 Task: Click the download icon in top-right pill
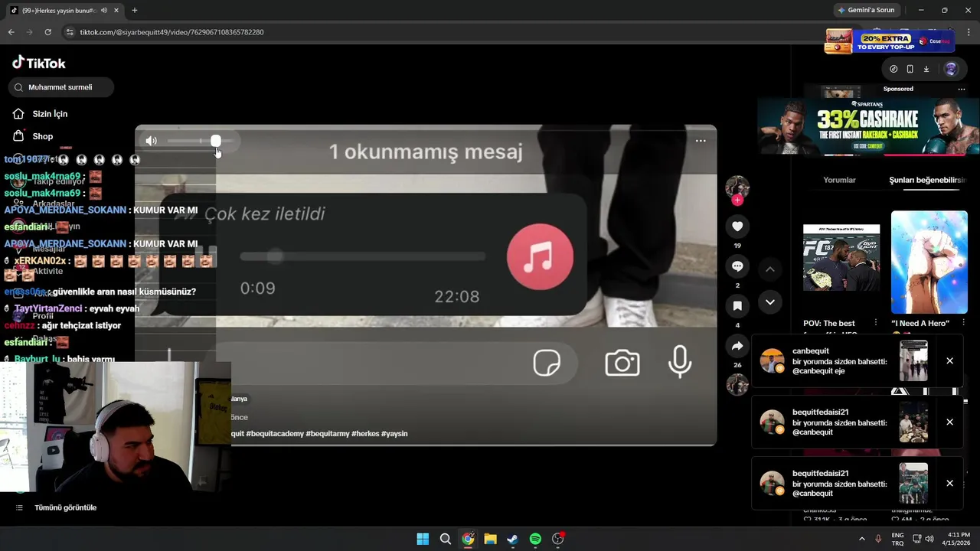coord(926,69)
